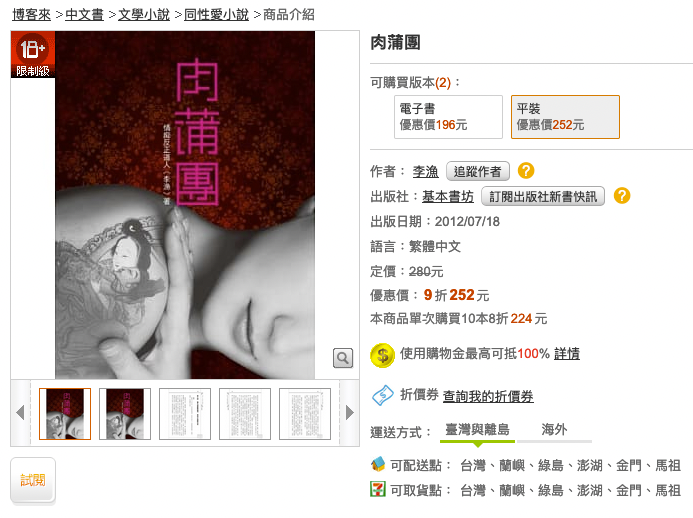Viewport: 693px width, 518px height.
Task: Show next thumbnails with right arrow
Action: [x=350, y=412]
